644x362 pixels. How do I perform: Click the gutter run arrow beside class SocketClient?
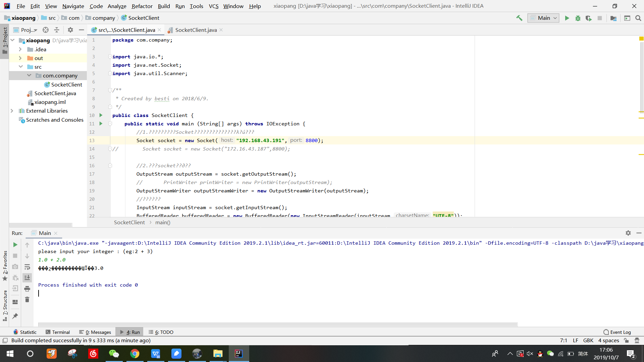101,115
